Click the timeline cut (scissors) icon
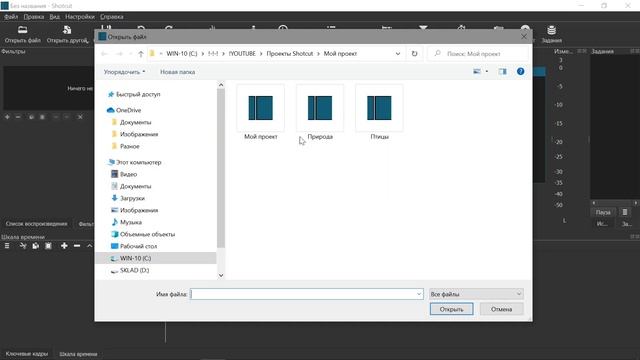Screen dimensions: 640x360 (x=23, y=246)
